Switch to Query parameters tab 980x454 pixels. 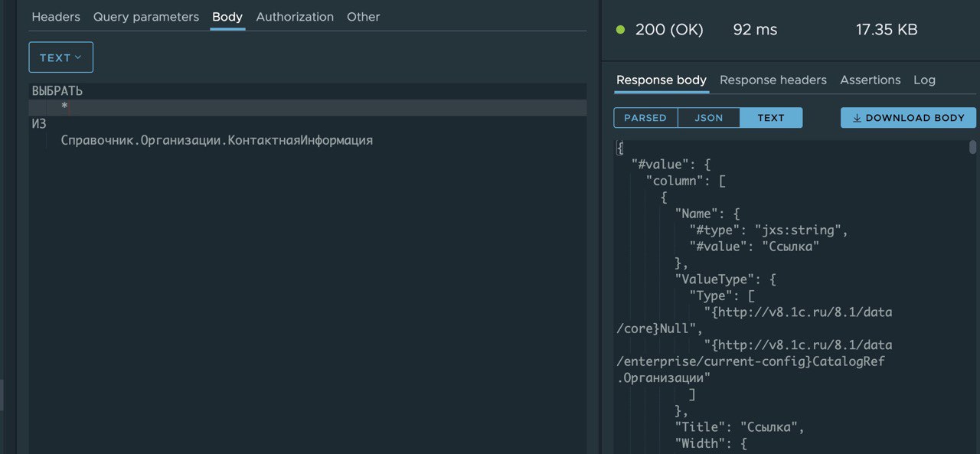(x=146, y=17)
